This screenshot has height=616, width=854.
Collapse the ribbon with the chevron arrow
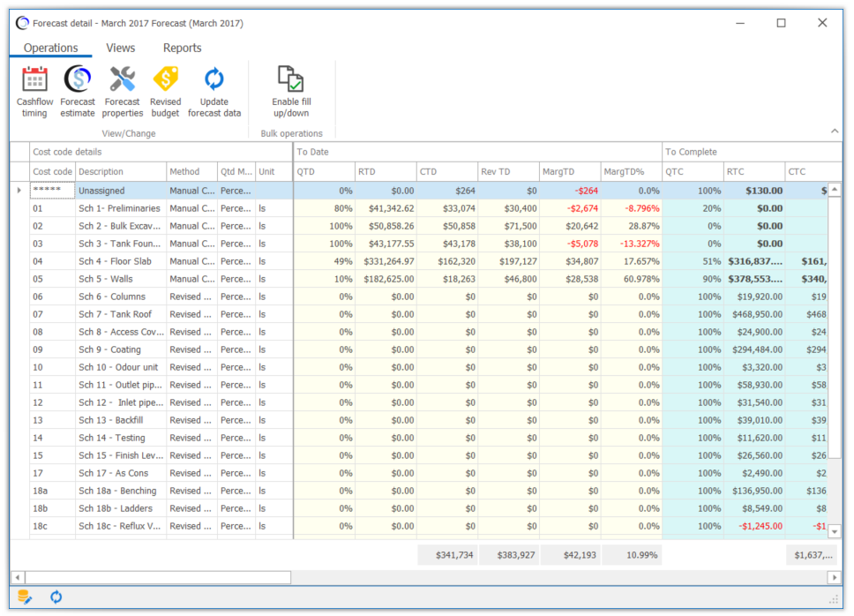(835, 131)
